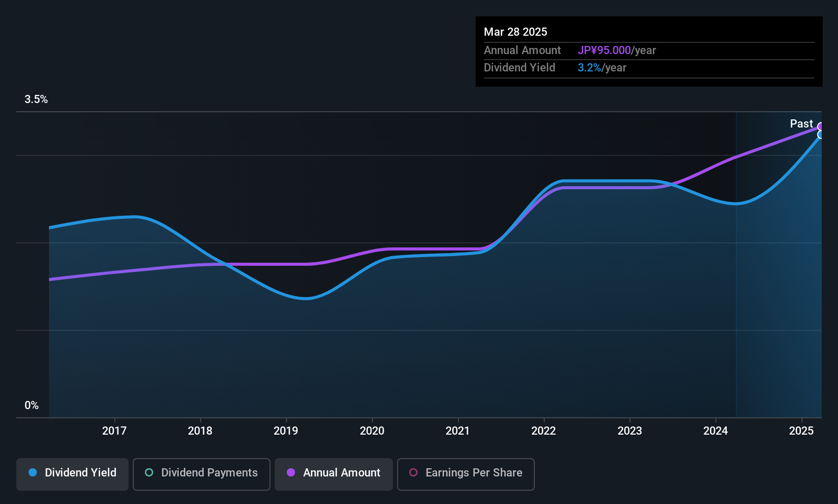Click the blue Dividend Yield legend dot

click(x=33, y=473)
